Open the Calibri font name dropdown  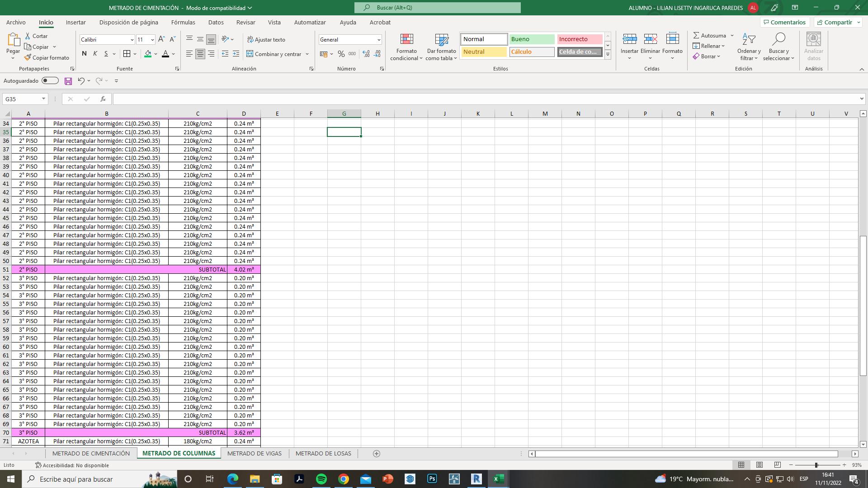pyautogui.click(x=132, y=40)
